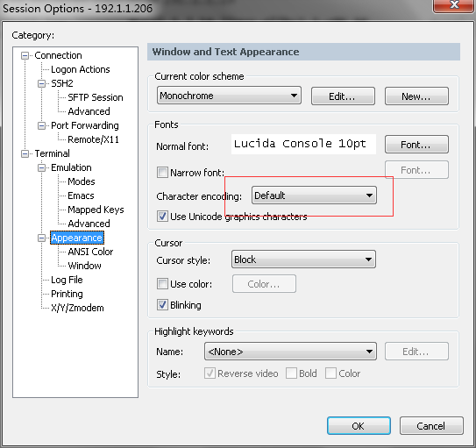The width and height of the screenshot is (476, 448).
Task: Toggle the Blinking cursor checkbox
Action: coord(162,305)
